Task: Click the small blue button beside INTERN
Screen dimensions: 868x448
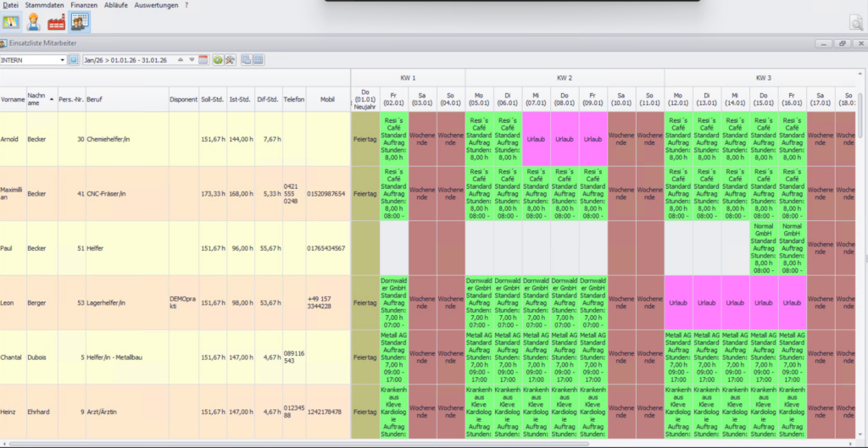Action: [x=74, y=60]
